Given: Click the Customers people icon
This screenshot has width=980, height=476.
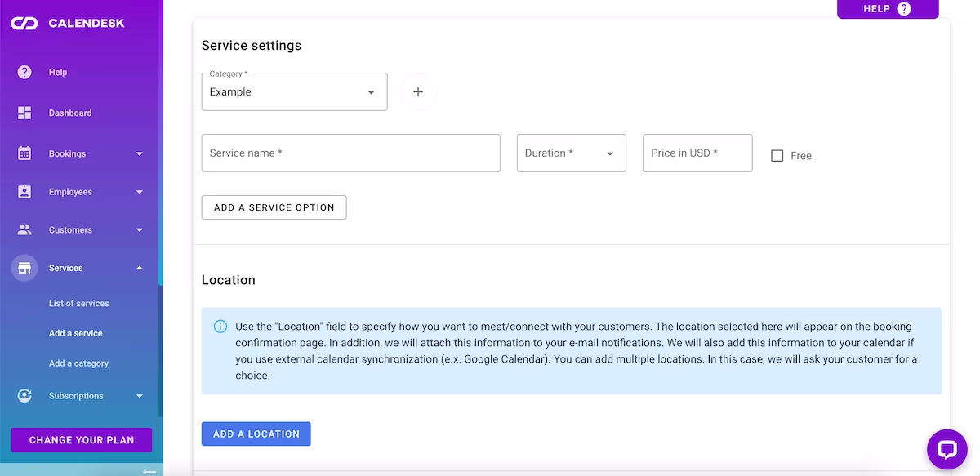Looking at the screenshot, I should pos(24,230).
